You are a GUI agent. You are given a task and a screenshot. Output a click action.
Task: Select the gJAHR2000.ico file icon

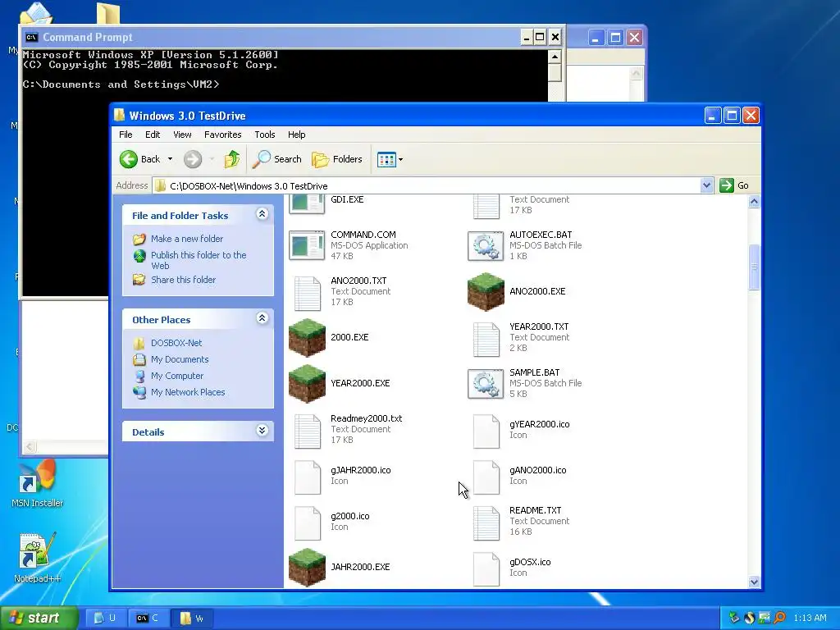coord(307,477)
